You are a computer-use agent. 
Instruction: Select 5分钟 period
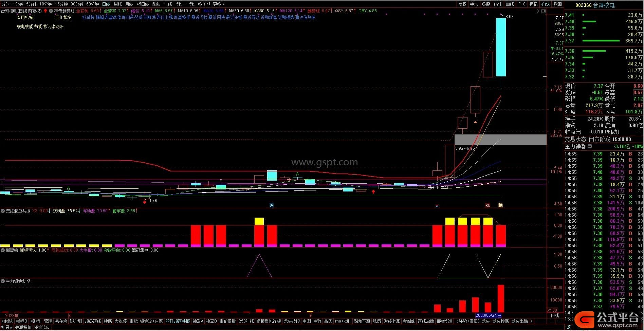click(31, 4)
